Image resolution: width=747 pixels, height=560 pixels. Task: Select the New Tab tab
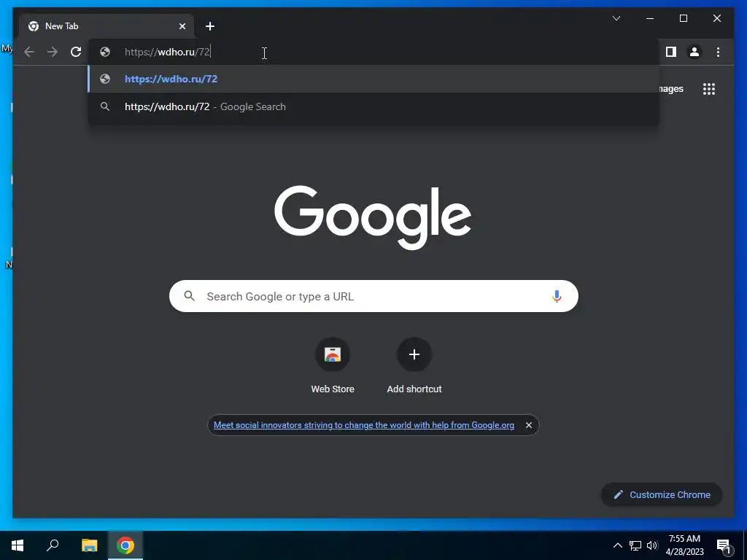(x=107, y=26)
